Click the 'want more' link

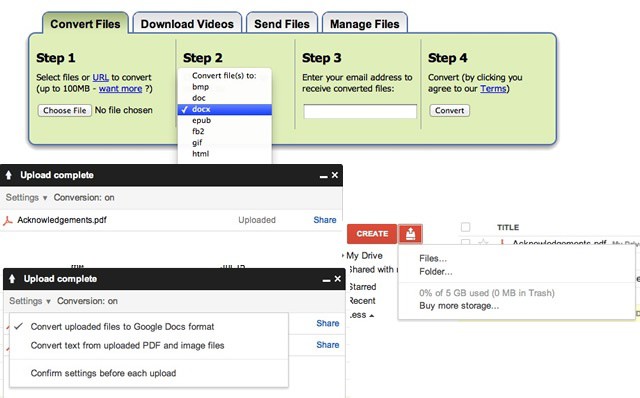pos(120,89)
